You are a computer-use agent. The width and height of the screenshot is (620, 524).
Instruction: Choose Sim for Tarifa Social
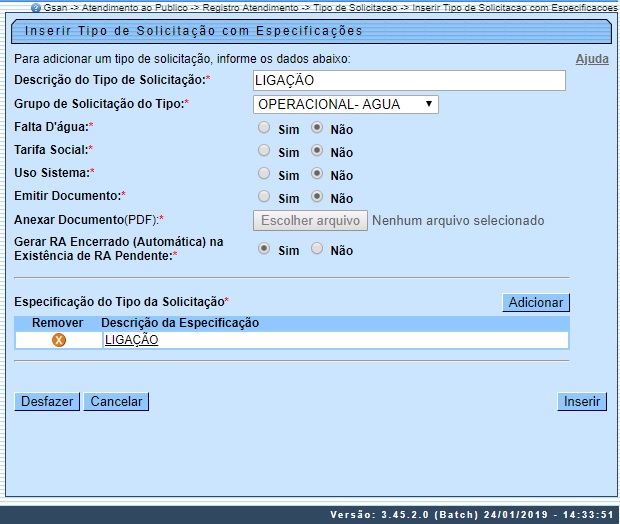(x=264, y=151)
